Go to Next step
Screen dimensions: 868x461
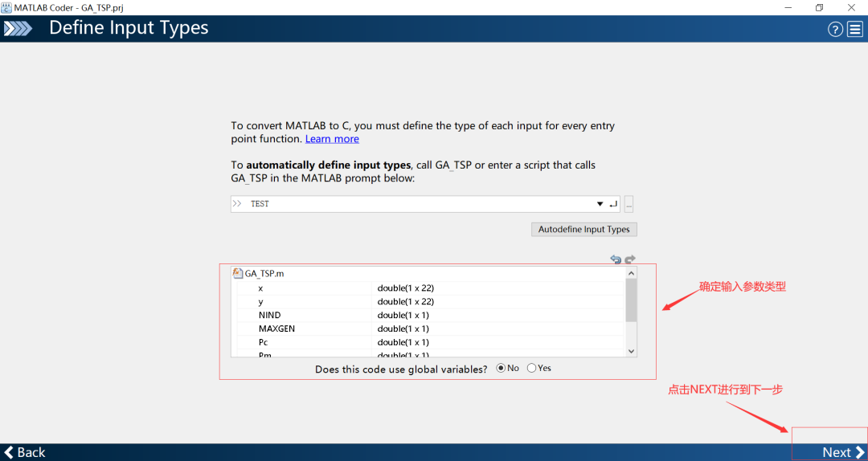tap(843, 452)
